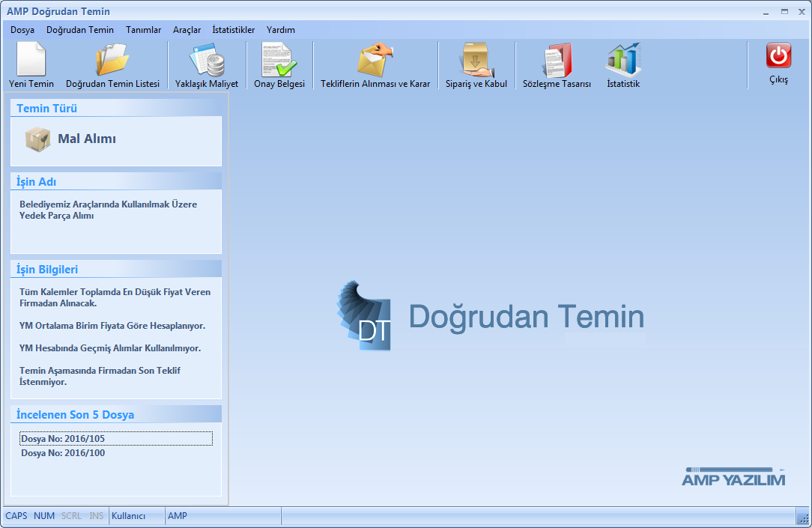Expand the Tanımlar menu
The width and height of the screenshot is (812, 528).
(x=143, y=30)
